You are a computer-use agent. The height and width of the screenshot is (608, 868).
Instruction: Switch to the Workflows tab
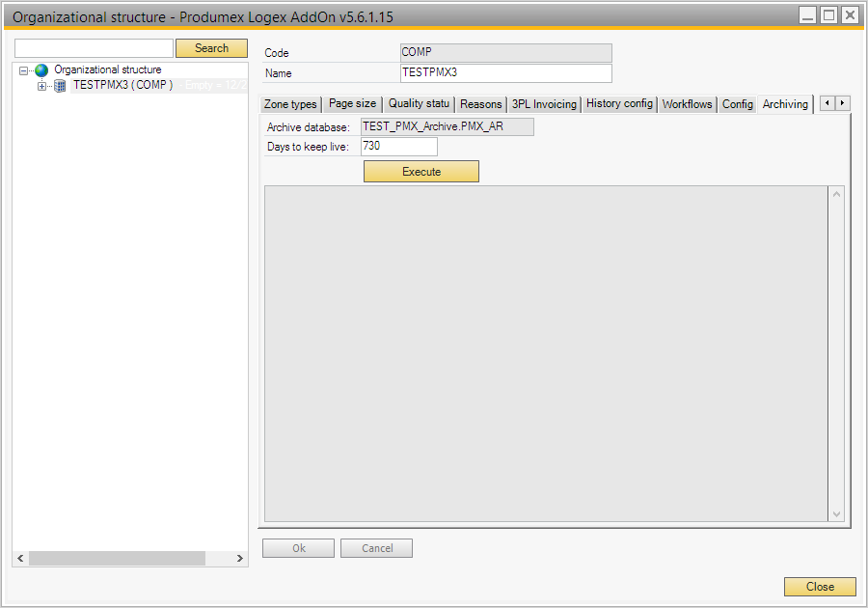tap(687, 104)
